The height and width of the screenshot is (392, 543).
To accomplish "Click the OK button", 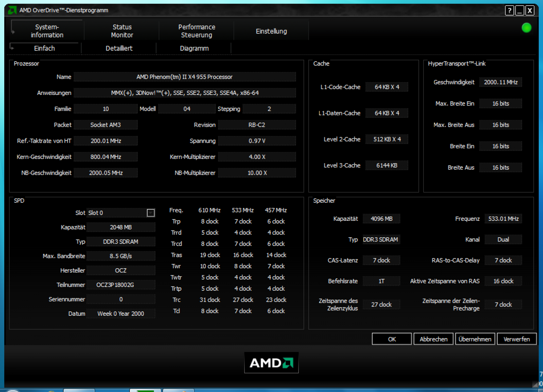I will coord(392,339).
